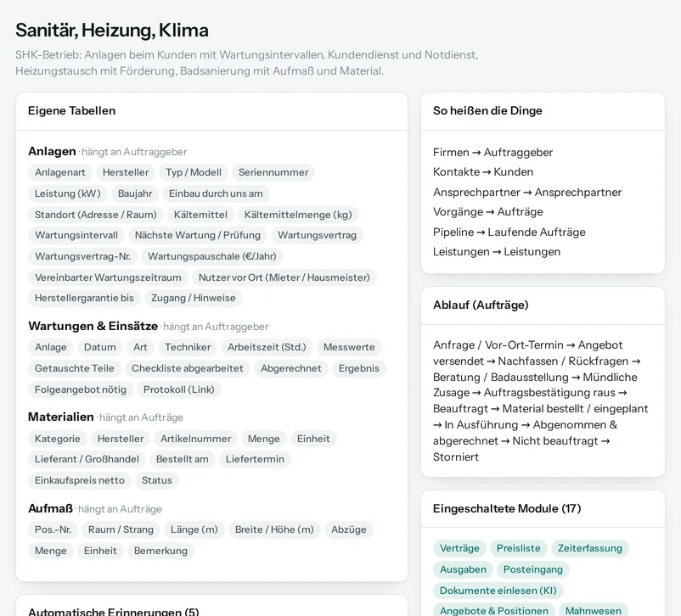Select the Liefertermin chip
Viewport: 681px width, 616px height.
click(255, 459)
